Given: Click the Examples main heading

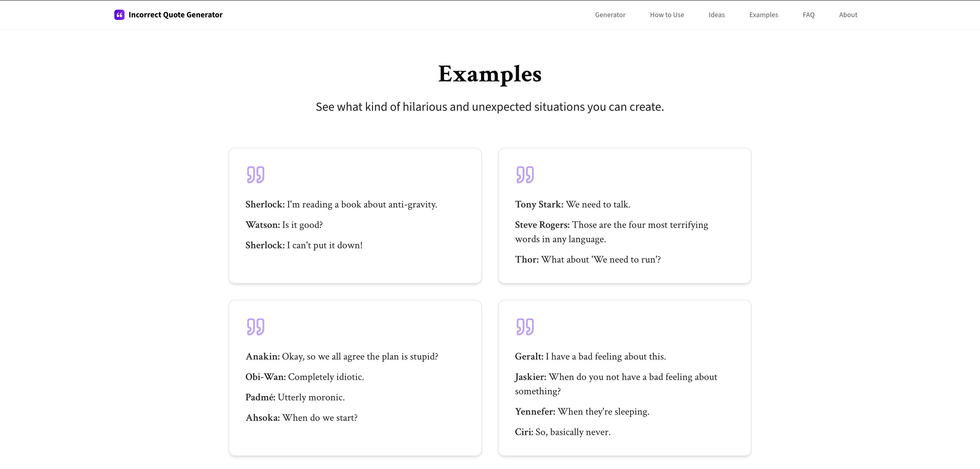Looking at the screenshot, I should point(490,74).
